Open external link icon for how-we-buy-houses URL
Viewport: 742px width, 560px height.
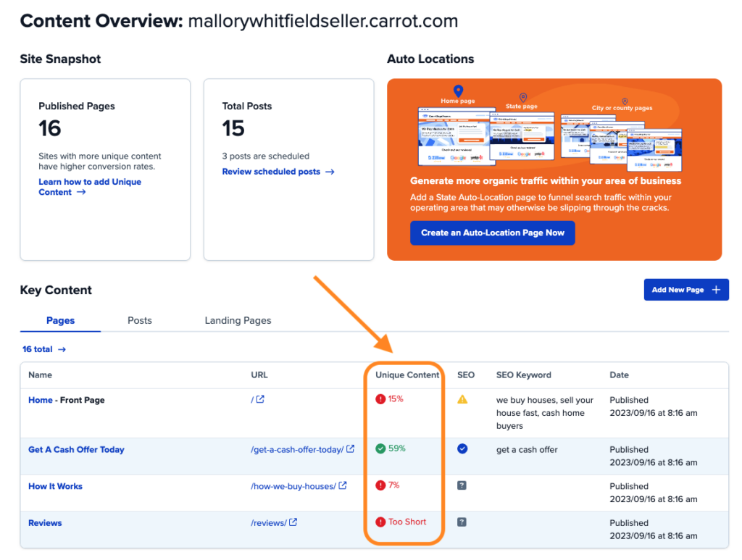pos(343,485)
